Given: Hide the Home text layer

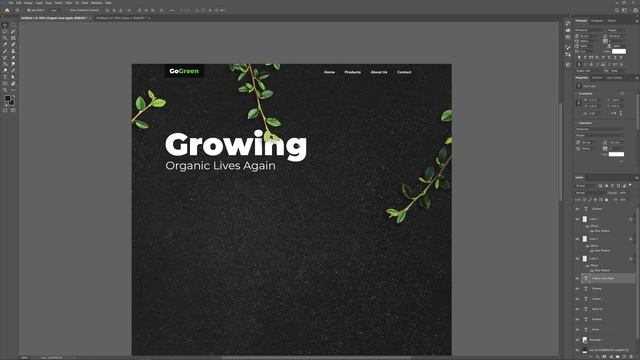Looking at the screenshot, I should [x=577, y=329].
